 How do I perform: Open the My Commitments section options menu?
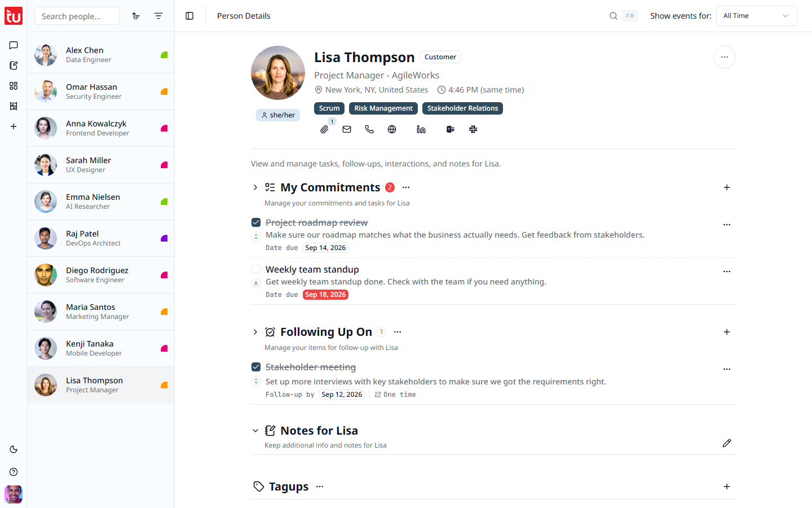pos(406,187)
